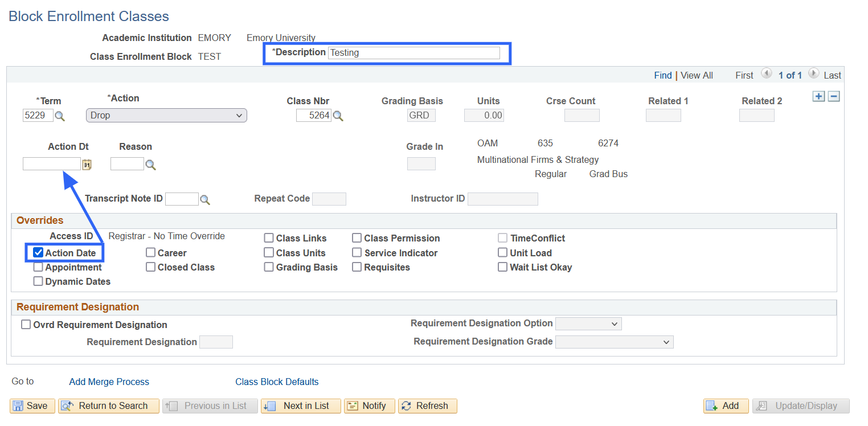This screenshot has height=426, width=868.
Task: Uncheck the Action Date override
Action: pos(38,253)
